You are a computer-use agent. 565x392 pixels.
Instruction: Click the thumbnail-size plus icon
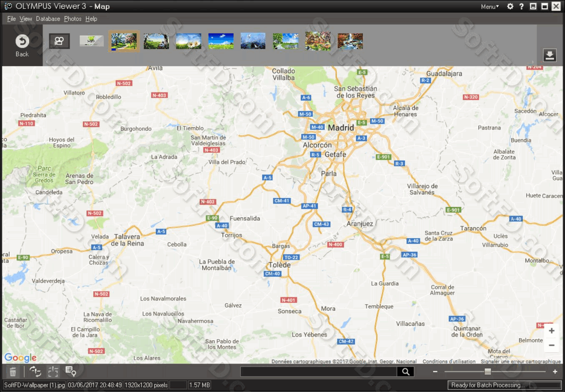click(x=555, y=372)
